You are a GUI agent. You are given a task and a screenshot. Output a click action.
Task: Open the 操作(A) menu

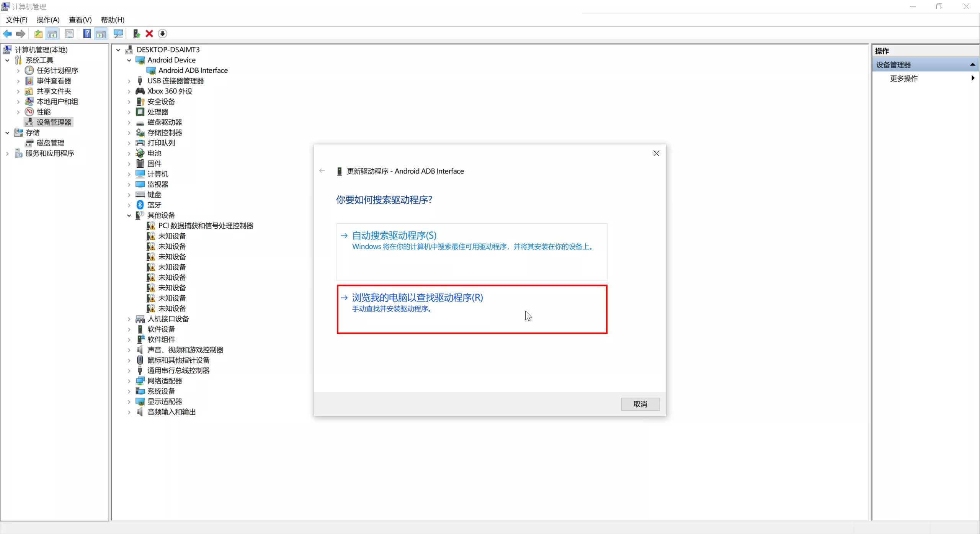[x=48, y=20]
